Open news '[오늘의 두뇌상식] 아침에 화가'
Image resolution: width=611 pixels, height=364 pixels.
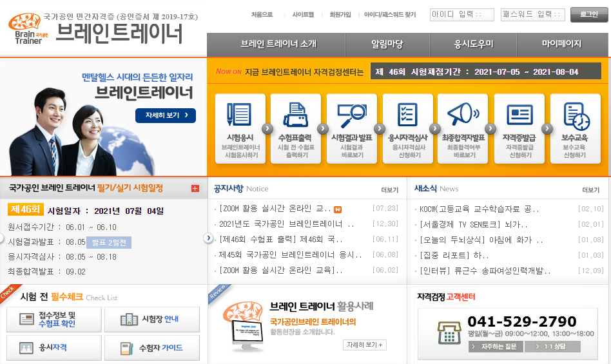pyautogui.click(x=481, y=240)
